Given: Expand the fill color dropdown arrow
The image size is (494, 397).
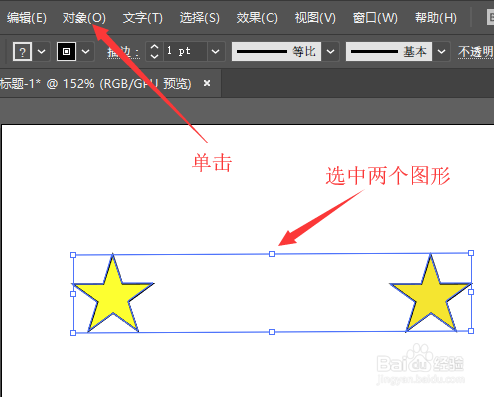Looking at the screenshot, I should click(42, 51).
